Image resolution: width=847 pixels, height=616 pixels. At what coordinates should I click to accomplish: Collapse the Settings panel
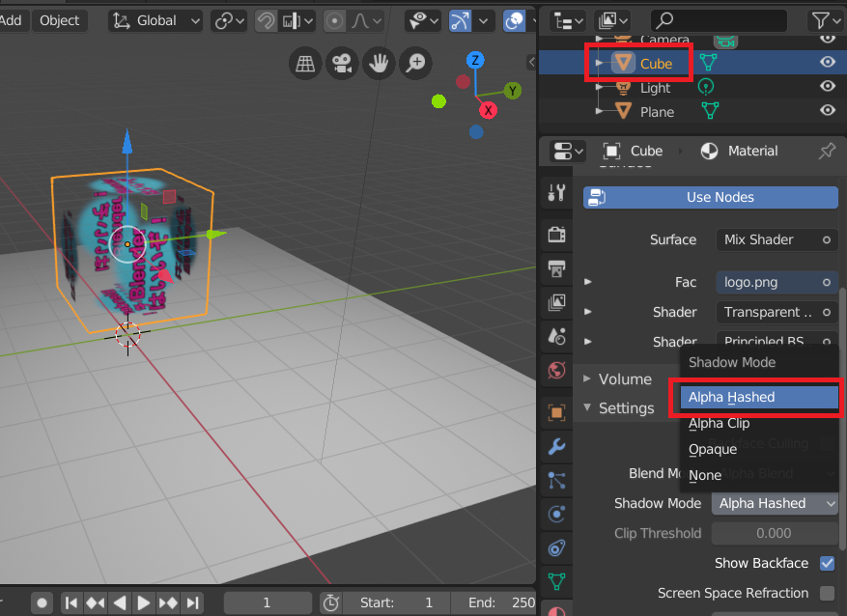[587, 407]
